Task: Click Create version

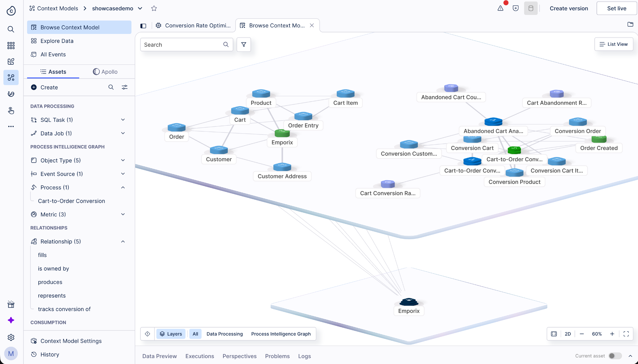Action: [x=569, y=8]
